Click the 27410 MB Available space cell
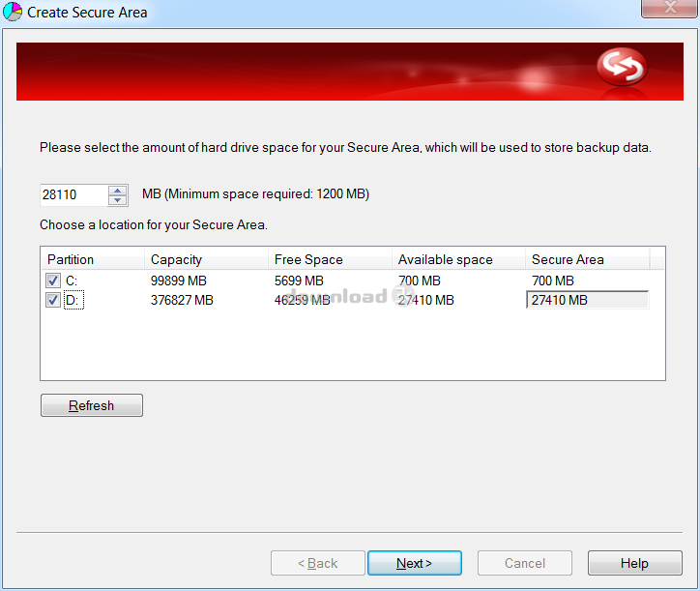 (x=425, y=300)
